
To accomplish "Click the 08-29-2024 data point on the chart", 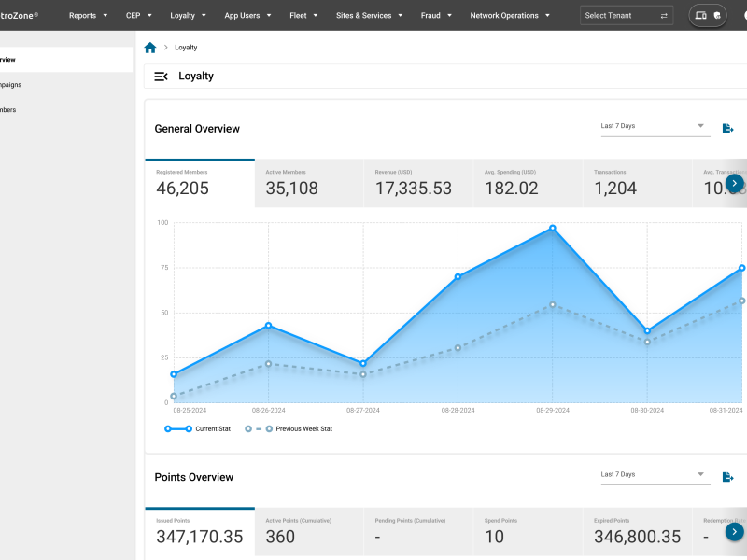I will (x=553, y=226).
